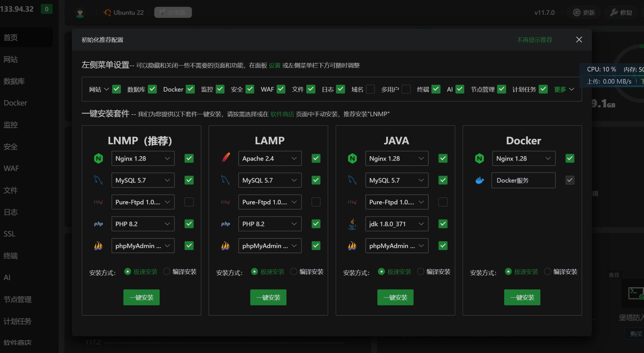This screenshot has width=644, height=353.
Task: Uncheck the WAF menu checkbox
Action: pyautogui.click(x=281, y=89)
